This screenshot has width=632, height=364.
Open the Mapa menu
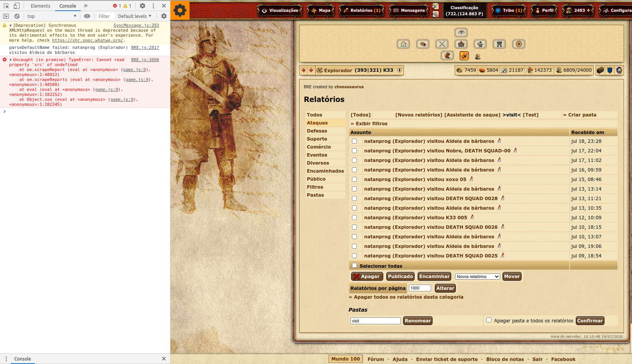coord(321,10)
